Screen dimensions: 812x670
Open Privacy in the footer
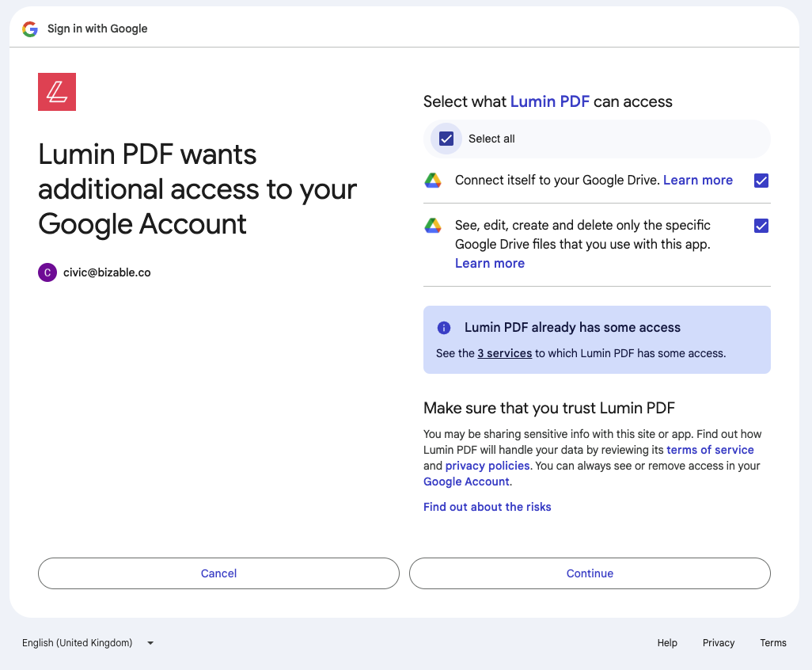[x=719, y=643]
